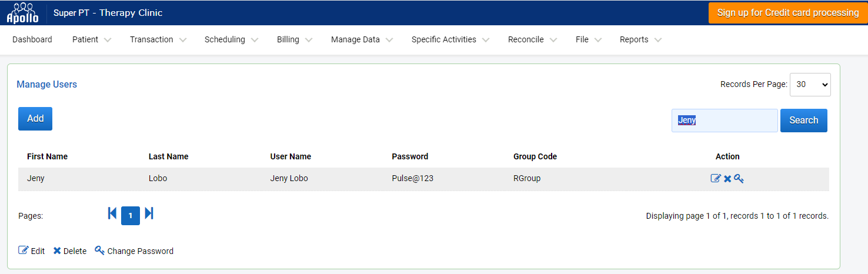Click the Records Per Page label
Screen dimensions: 868x274
754,84
